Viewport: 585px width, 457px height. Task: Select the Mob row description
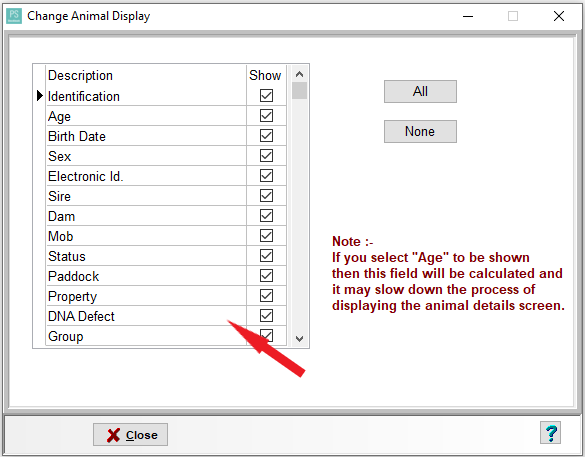click(146, 236)
